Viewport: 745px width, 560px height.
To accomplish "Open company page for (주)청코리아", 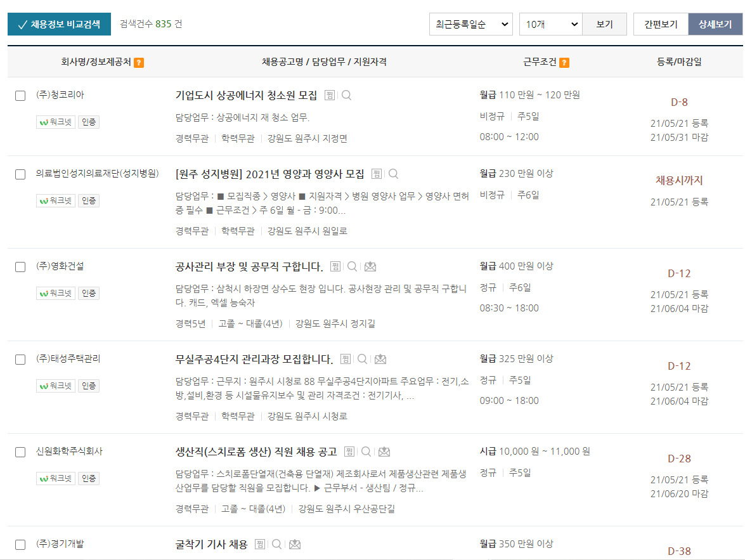I will pyautogui.click(x=60, y=95).
